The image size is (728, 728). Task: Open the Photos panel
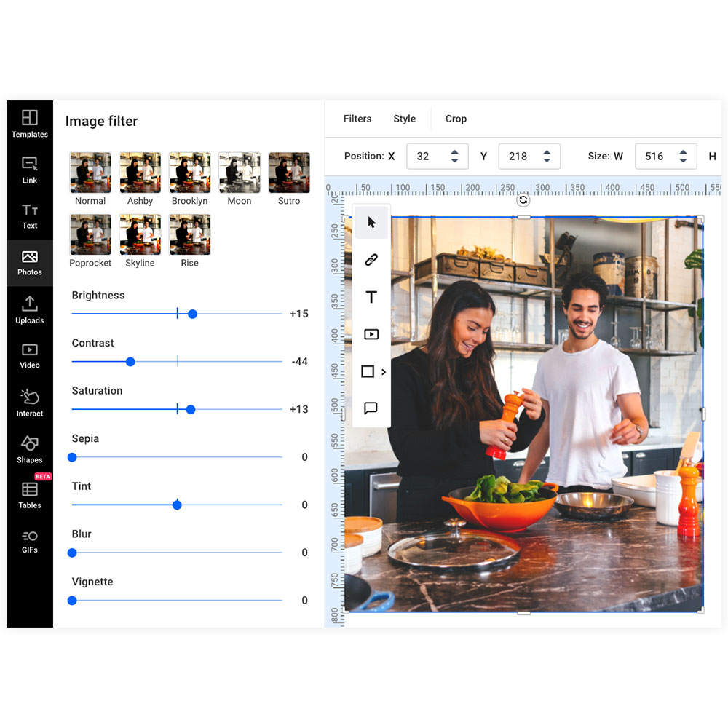point(29,263)
